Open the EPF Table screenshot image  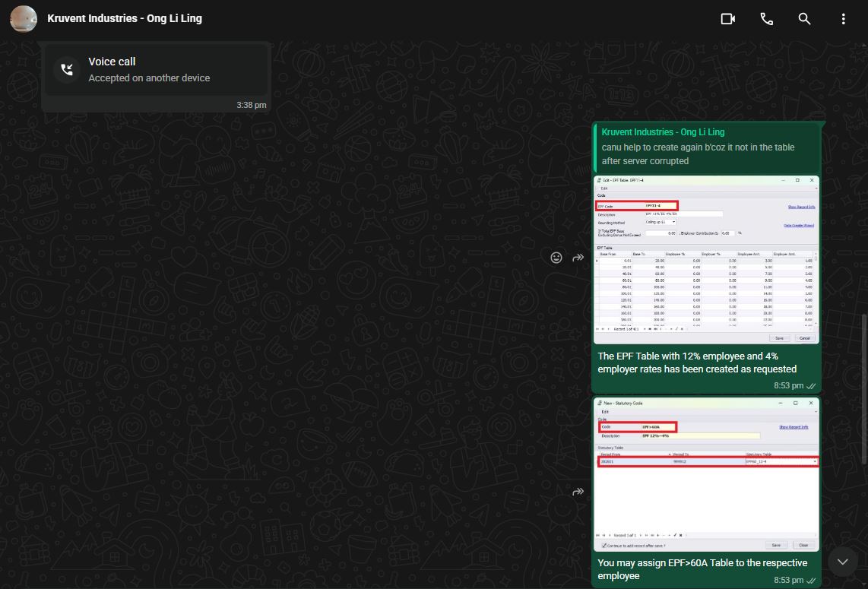706,260
